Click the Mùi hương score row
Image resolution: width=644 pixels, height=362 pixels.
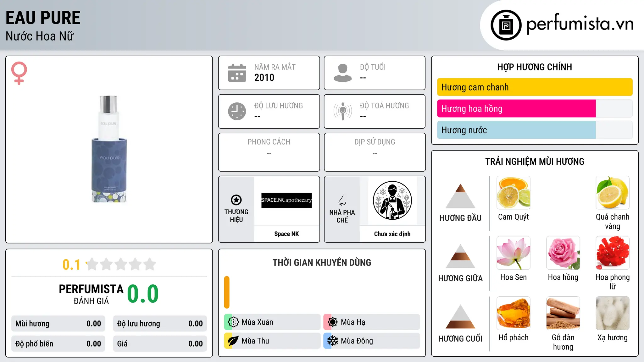point(58,324)
